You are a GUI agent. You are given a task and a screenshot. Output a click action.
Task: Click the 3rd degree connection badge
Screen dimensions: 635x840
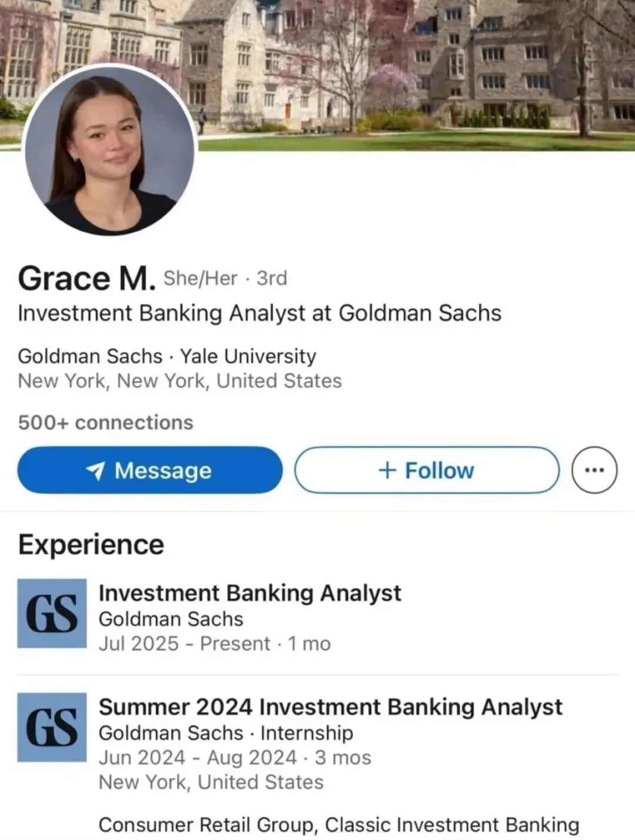[272, 278]
